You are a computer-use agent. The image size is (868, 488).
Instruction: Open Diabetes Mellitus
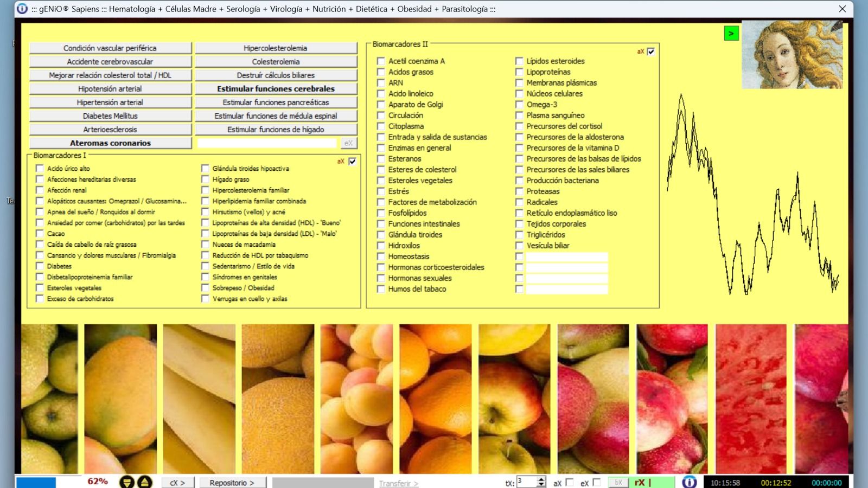(x=110, y=116)
